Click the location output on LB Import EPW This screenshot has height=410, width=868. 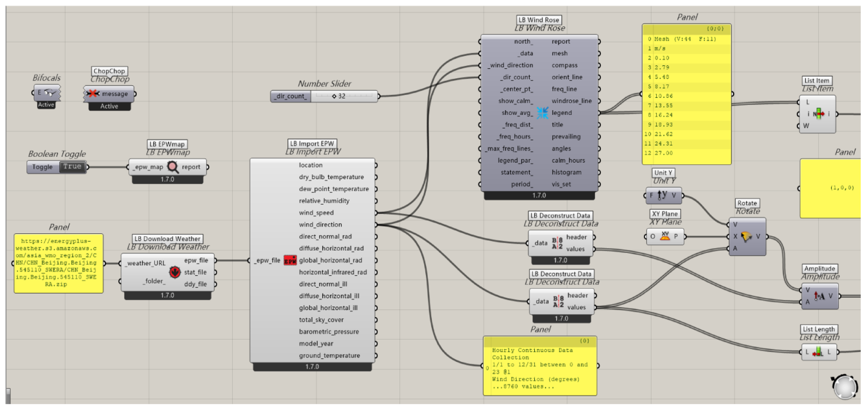pos(311,165)
